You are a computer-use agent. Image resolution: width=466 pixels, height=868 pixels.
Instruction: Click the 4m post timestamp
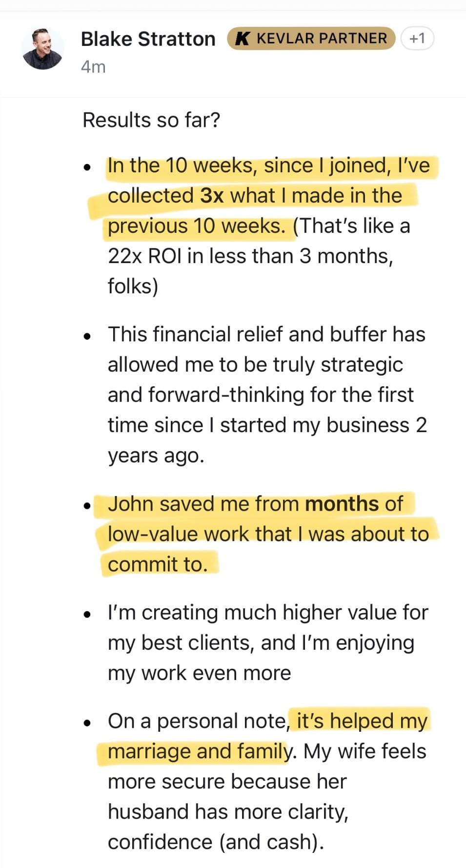click(93, 67)
